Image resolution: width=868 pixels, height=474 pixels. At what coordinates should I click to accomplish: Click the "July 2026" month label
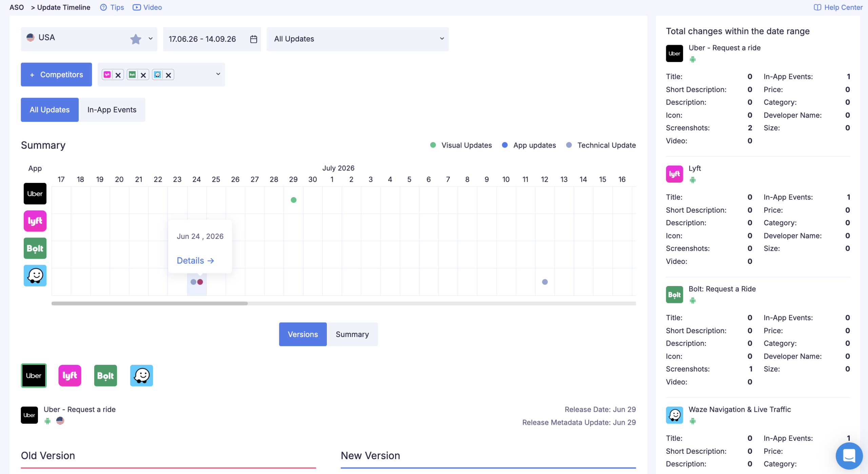pyautogui.click(x=338, y=168)
